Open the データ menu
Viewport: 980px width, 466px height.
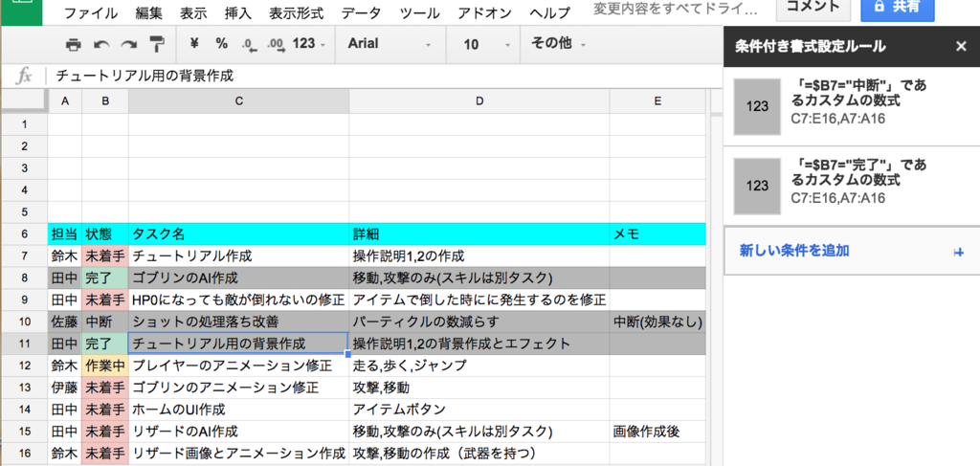(x=362, y=12)
